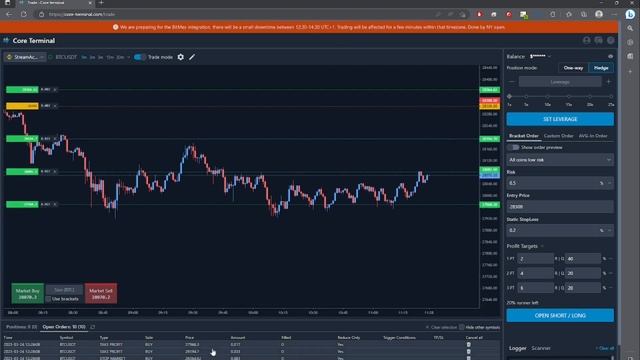Image resolution: width=640 pixels, height=360 pixels.
Task: Click the Market Sell button
Action: coord(101,293)
